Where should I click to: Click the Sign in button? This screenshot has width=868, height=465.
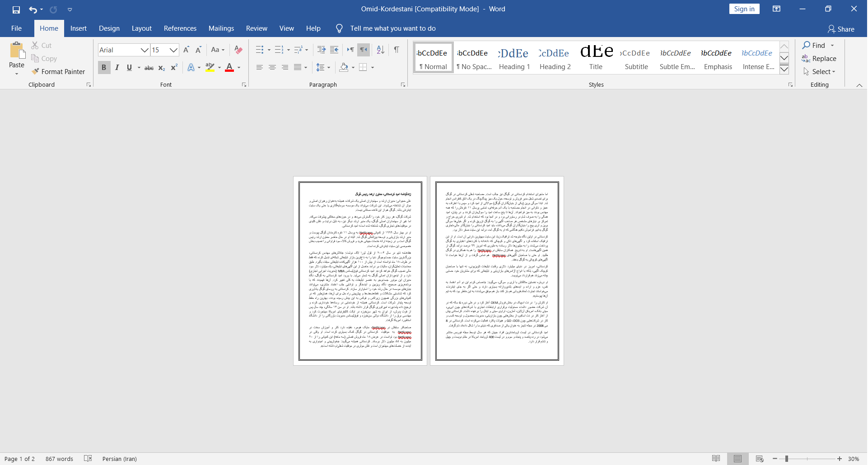(x=744, y=9)
